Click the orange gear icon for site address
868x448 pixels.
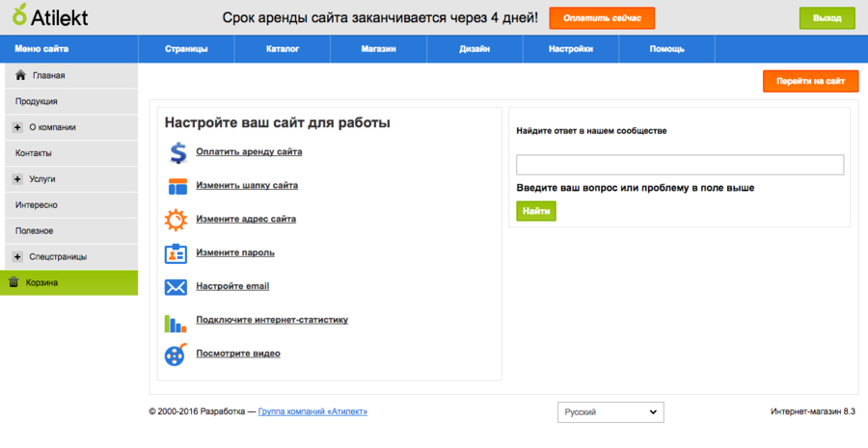[x=176, y=220]
